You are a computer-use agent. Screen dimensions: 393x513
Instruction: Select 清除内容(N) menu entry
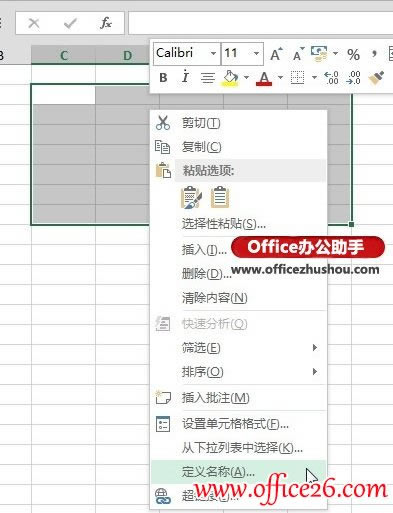tap(238, 298)
